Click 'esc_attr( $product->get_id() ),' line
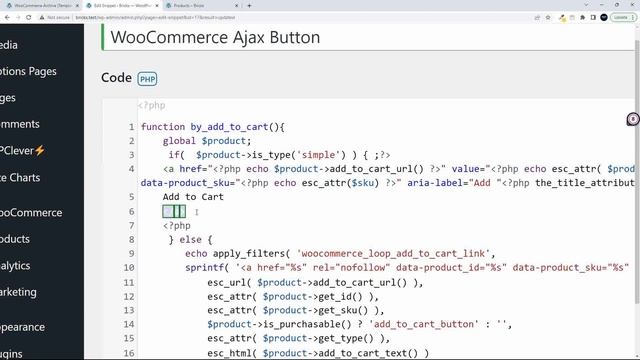Screen dimensions: 640x360 (293, 296)
